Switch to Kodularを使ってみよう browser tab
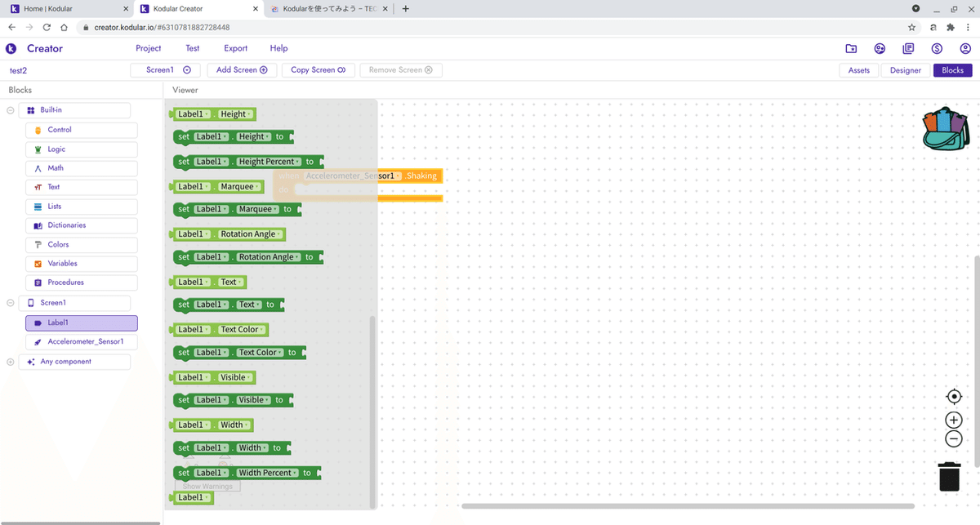 tap(327, 9)
